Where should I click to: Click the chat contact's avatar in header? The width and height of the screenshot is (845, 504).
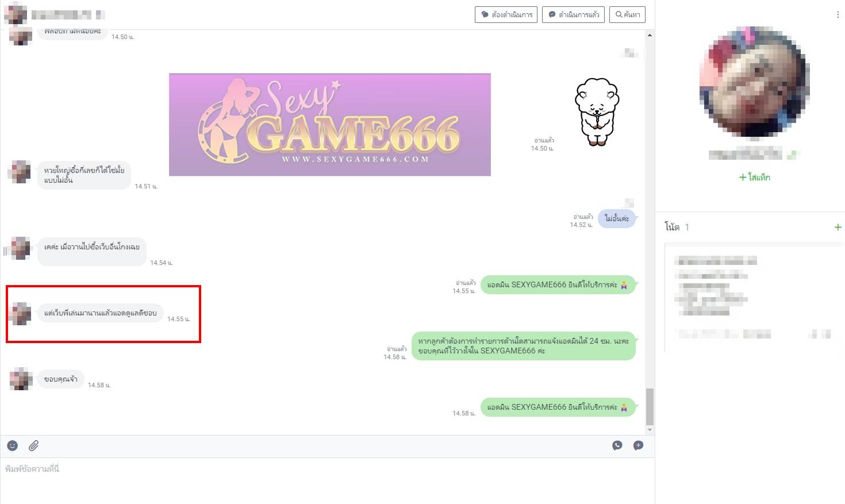pos(16,14)
